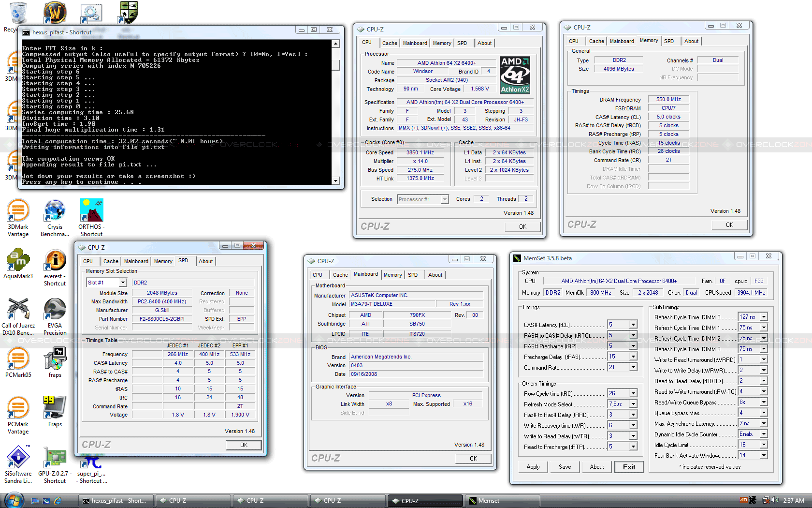Click Core Speed 3850.1 MHz value

pyautogui.click(x=420, y=152)
